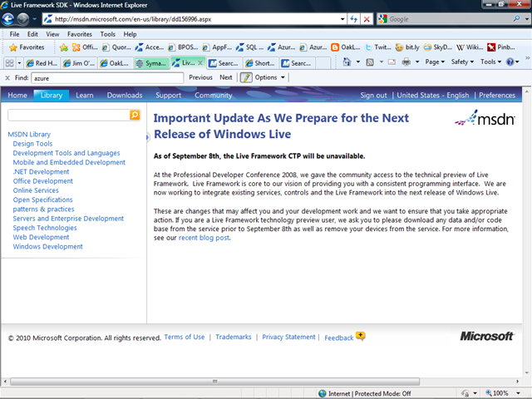Image resolution: width=532 pixels, height=399 pixels.
Task: Click the Read Mail envelope icon
Action: tap(392, 62)
